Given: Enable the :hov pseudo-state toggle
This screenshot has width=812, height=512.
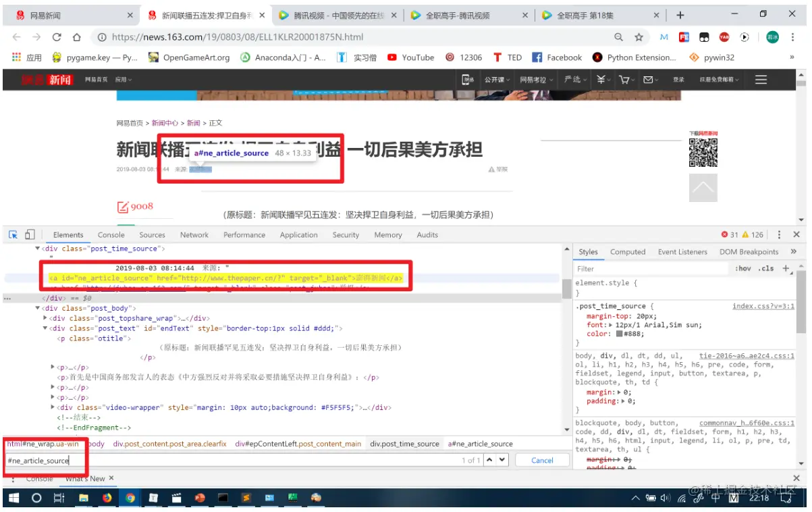Looking at the screenshot, I should click(743, 268).
